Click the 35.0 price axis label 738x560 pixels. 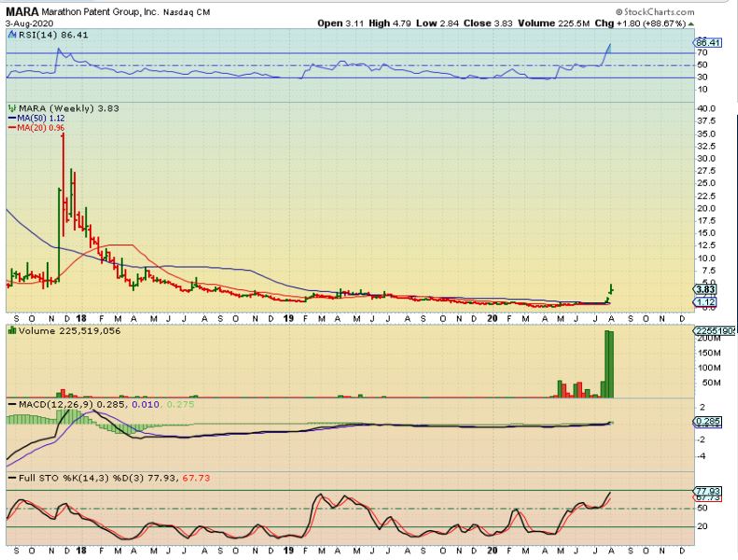click(705, 133)
